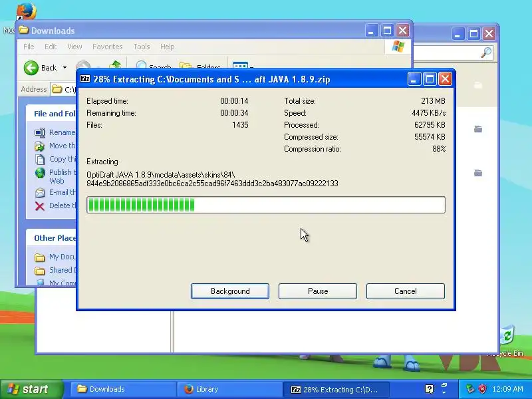This screenshot has width=532, height=399.
Task: Open Tools menu in Downloads window
Action: [142, 47]
